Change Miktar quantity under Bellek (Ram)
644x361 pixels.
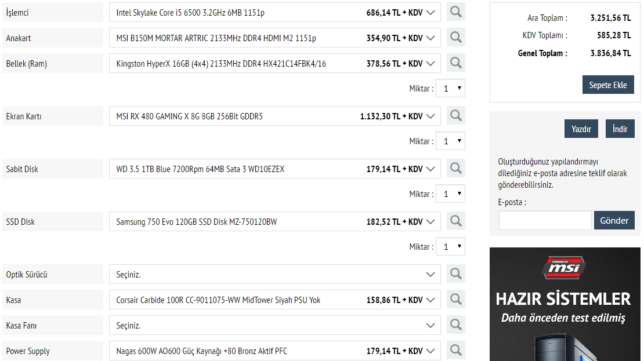pyautogui.click(x=451, y=88)
